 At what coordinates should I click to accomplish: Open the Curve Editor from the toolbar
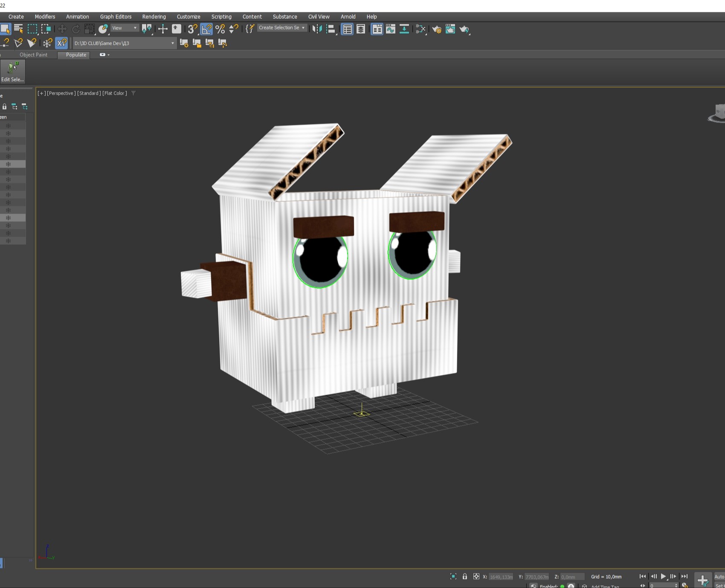pyautogui.click(x=391, y=29)
